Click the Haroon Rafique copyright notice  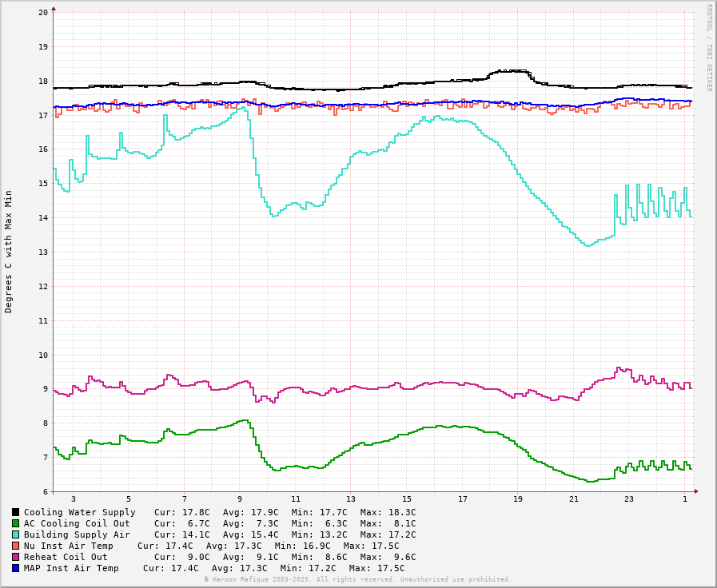(x=358, y=579)
